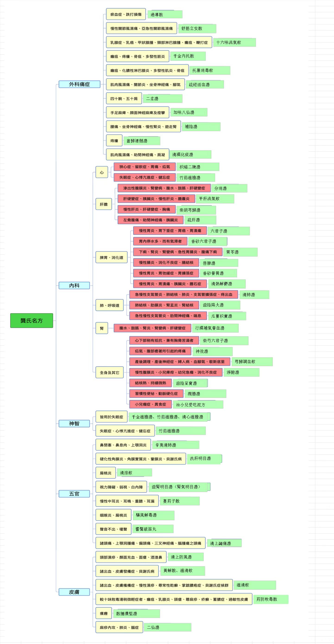Select the 疏肝湯 formula label

tap(200, 220)
